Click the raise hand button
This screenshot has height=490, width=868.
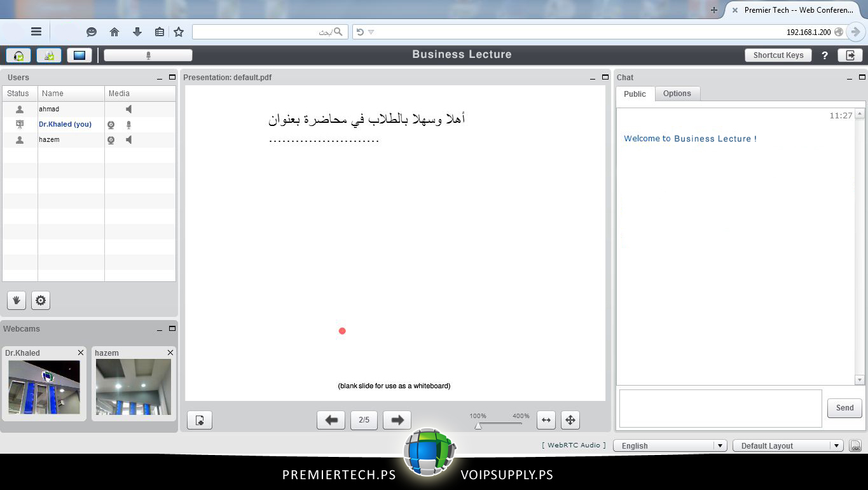(17, 300)
